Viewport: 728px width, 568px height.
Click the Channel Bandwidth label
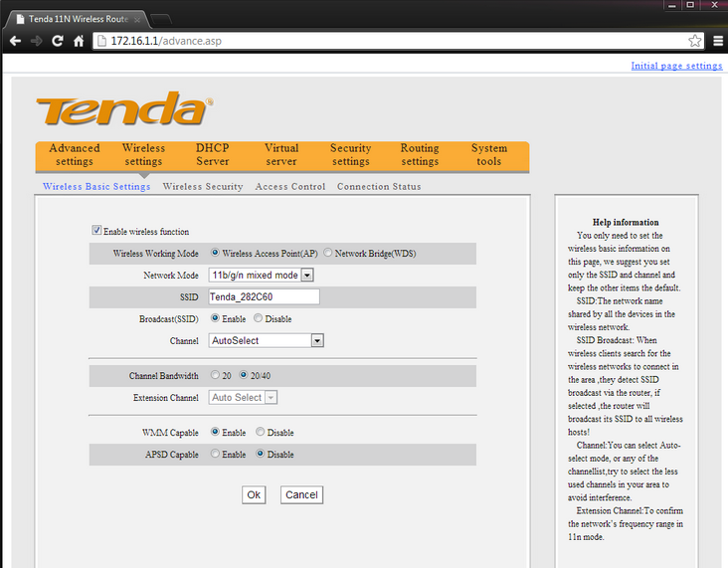pos(163,376)
